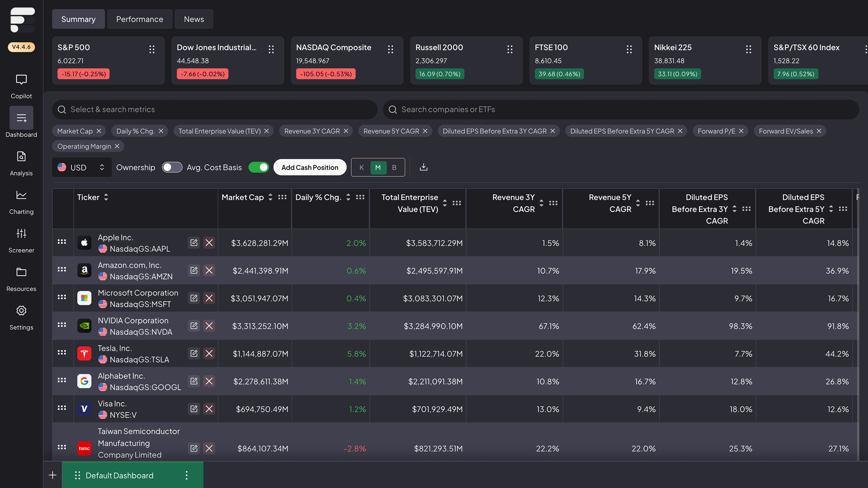Open the Copilot chat icon
Viewport: 868px width, 488px height.
click(x=21, y=80)
